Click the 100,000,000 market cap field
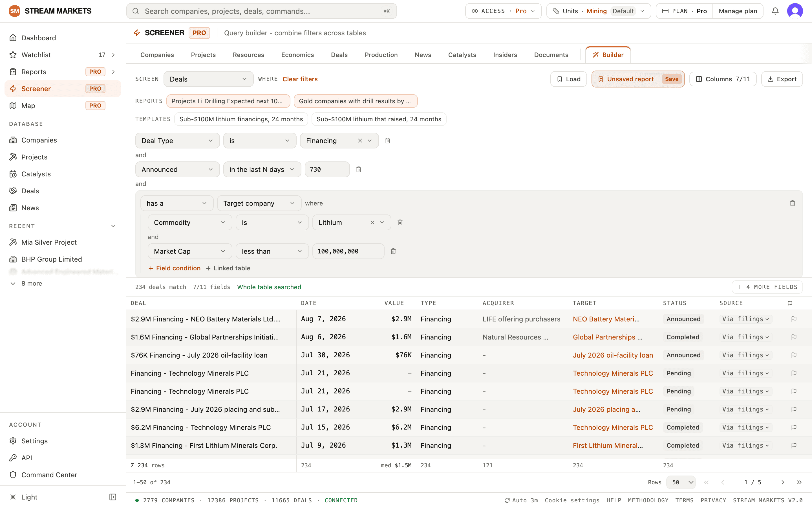Viewport: 812px width, 508px height. click(x=348, y=251)
